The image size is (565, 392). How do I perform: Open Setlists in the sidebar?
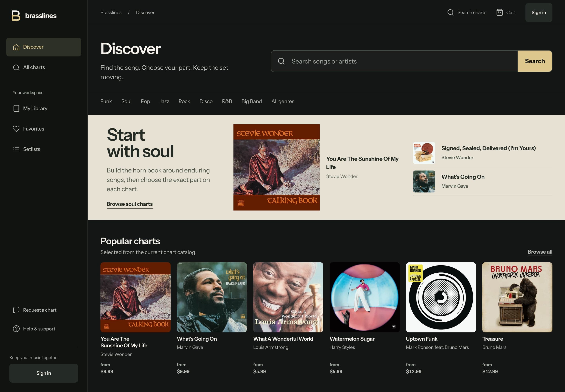click(x=44, y=149)
